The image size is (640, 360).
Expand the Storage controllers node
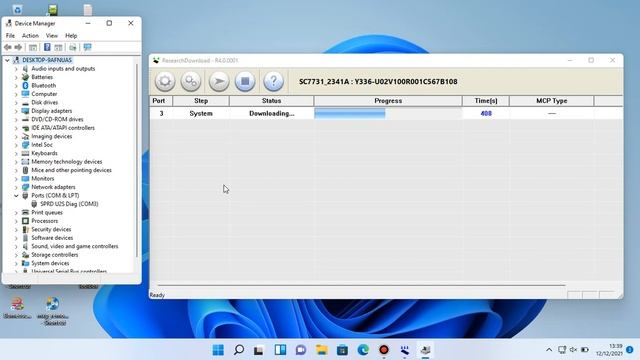(x=16, y=255)
